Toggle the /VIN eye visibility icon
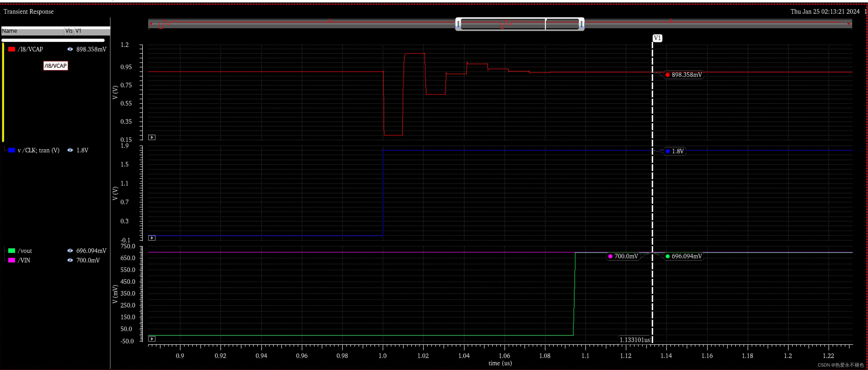This screenshot has height=370, width=868. [70, 260]
